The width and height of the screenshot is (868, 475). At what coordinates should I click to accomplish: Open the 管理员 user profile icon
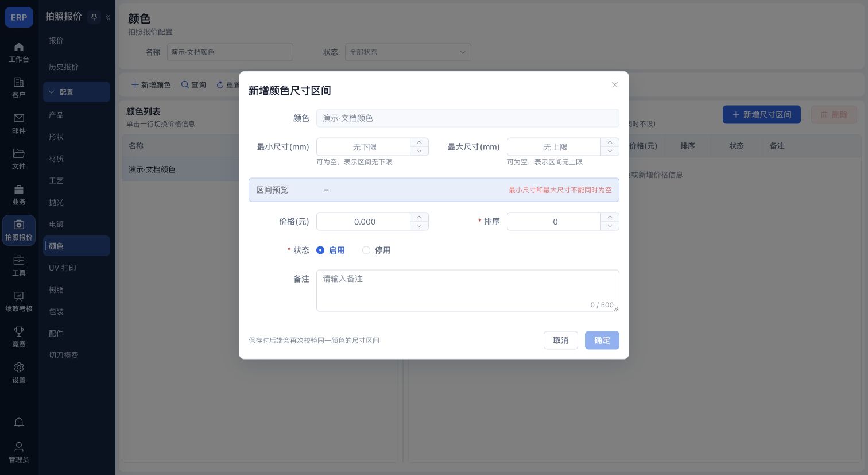(19, 447)
